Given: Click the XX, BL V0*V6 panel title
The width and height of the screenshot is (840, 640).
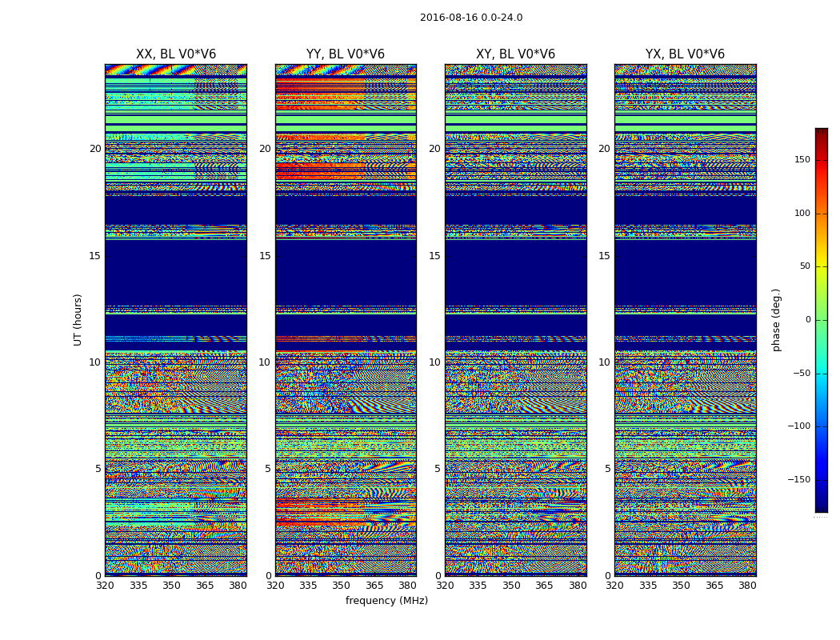Looking at the screenshot, I should pyautogui.click(x=176, y=54).
